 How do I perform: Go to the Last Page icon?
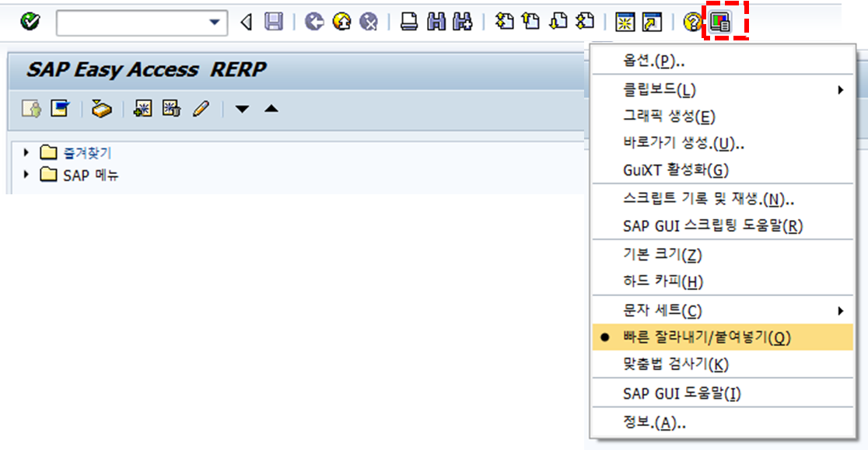[x=585, y=22]
